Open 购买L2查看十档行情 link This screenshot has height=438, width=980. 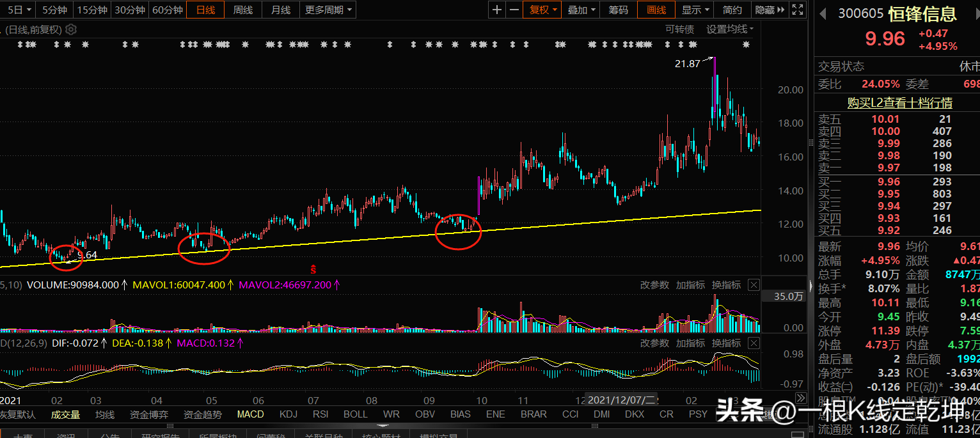pos(900,103)
